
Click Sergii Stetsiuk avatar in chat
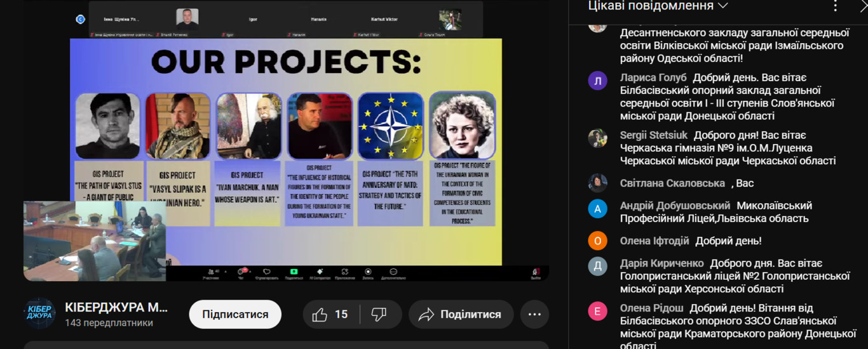[x=597, y=138]
